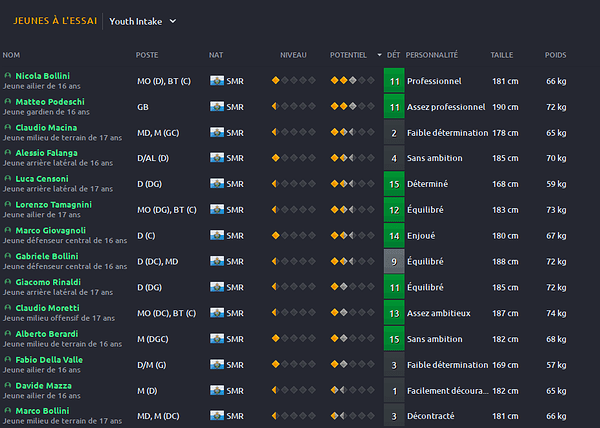Click the San Marino flag in Nicola Bollini's row
Image resolution: width=600 pixels, height=428 pixels.
coord(217,81)
